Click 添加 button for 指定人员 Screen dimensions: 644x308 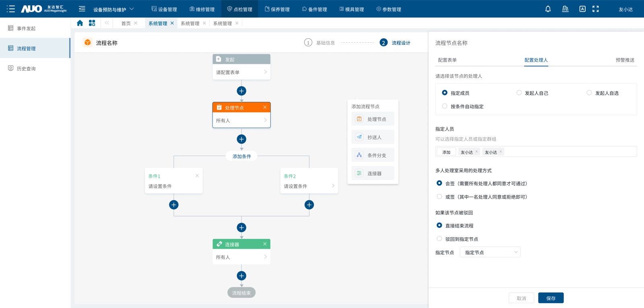(446, 152)
